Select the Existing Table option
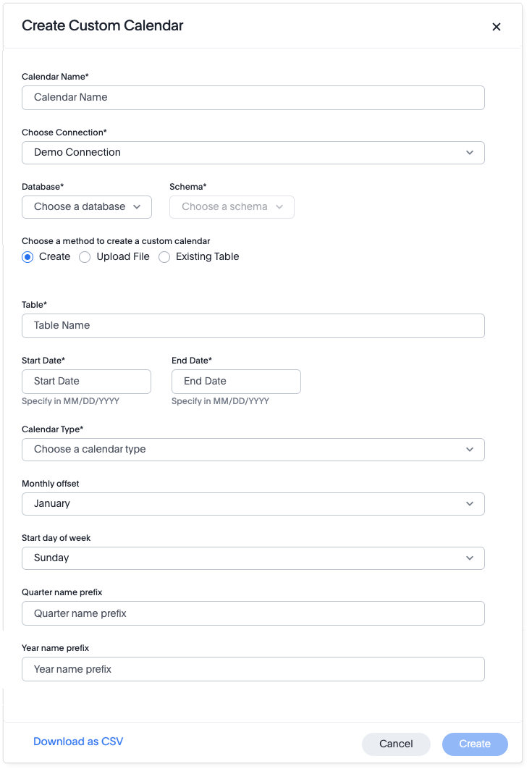The image size is (532, 769). (164, 257)
